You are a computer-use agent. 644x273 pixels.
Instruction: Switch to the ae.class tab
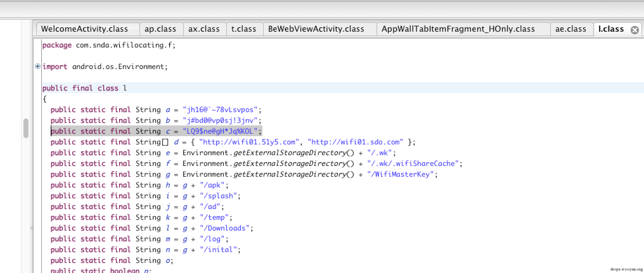(571, 29)
